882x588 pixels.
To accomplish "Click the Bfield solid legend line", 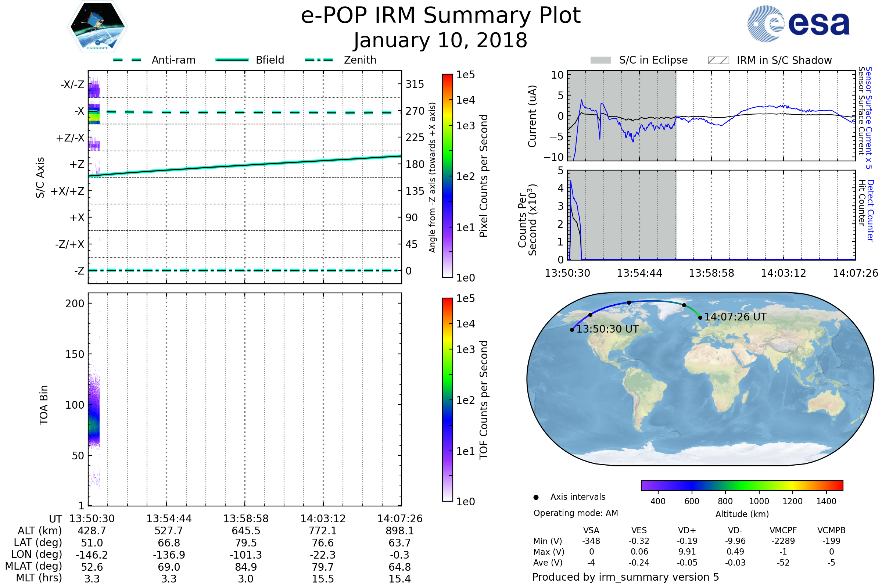I will coord(232,60).
